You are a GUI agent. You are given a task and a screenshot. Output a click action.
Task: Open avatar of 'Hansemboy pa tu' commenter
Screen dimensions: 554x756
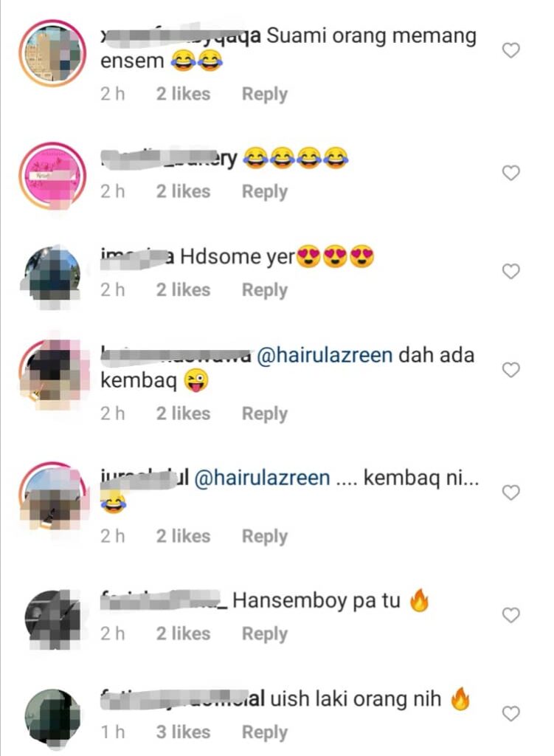(x=52, y=619)
